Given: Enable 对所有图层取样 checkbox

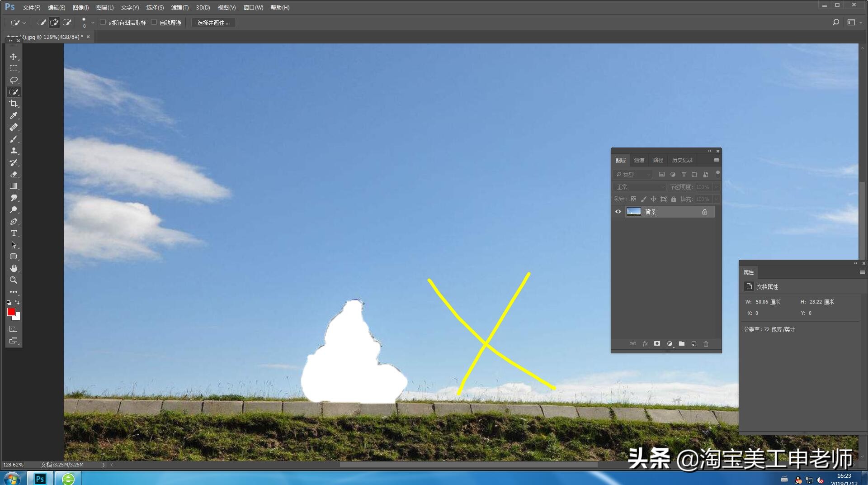Looking at the screenshot, I should pyautogui.click(x=103, y=22).
